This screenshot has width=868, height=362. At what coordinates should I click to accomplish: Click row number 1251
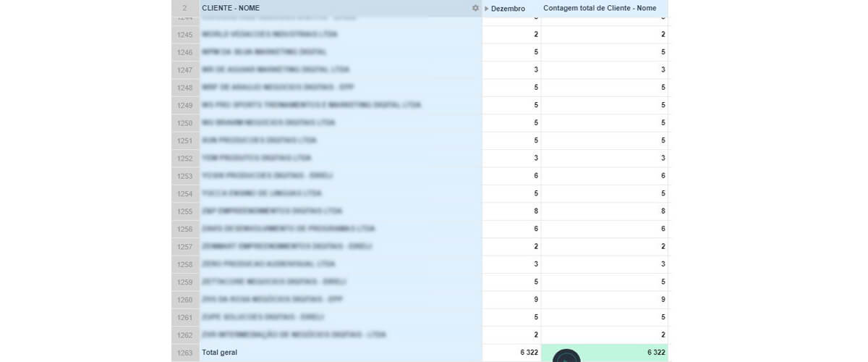tap(185, 140)
